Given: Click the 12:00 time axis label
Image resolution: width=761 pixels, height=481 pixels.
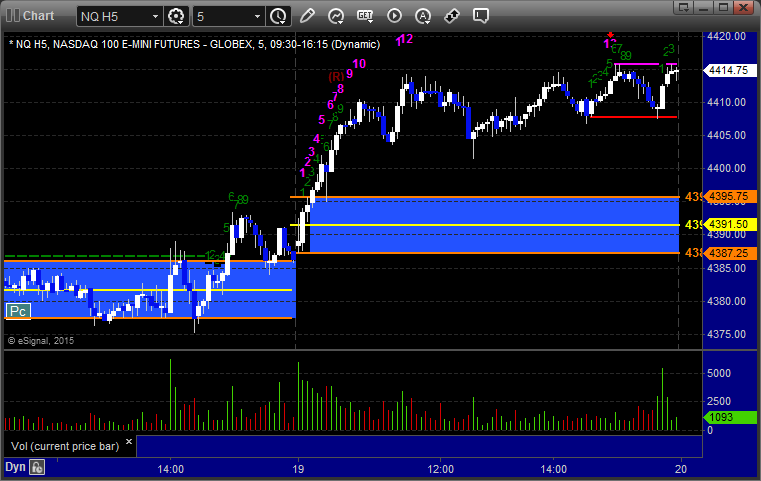Looking at the screenshot, I should coord(441,469).
